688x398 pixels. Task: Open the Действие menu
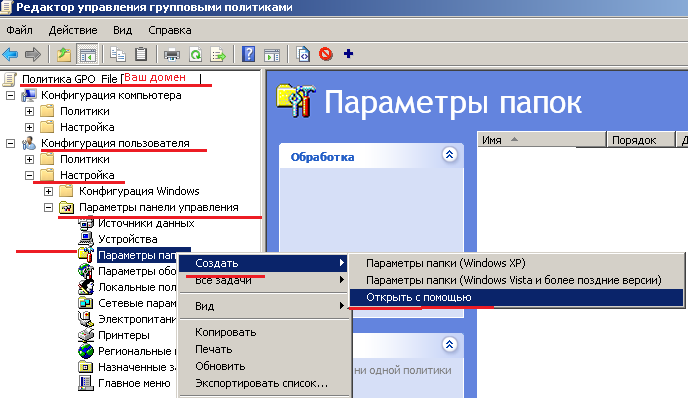pyautogui.click(x=73, y=30)
